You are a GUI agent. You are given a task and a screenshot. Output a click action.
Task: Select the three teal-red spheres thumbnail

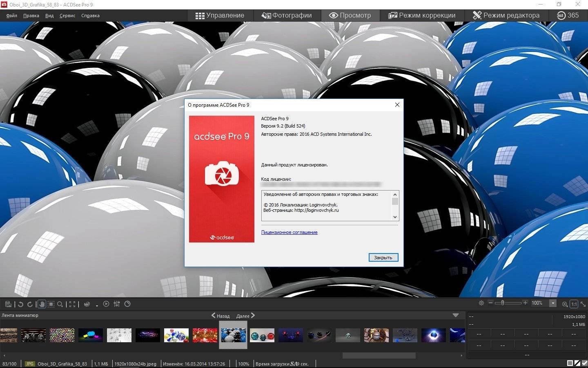[262, 335]
